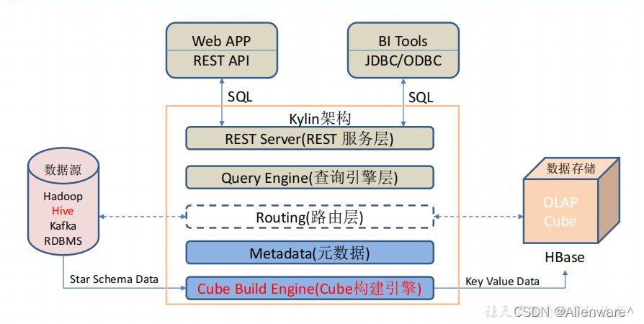Click the HBase label

coord(564,258)
